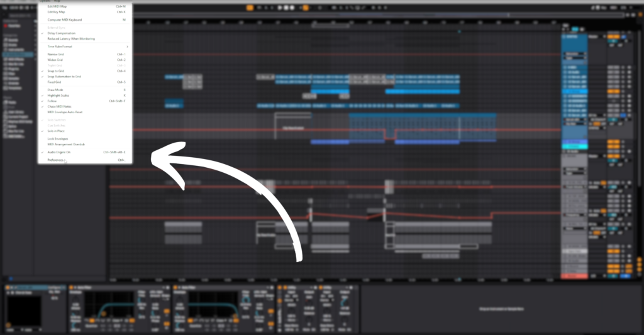This screenshot has height=335, width=644.
Task: Toggle MIDI Arrangement Overdub
Action: 65,144
